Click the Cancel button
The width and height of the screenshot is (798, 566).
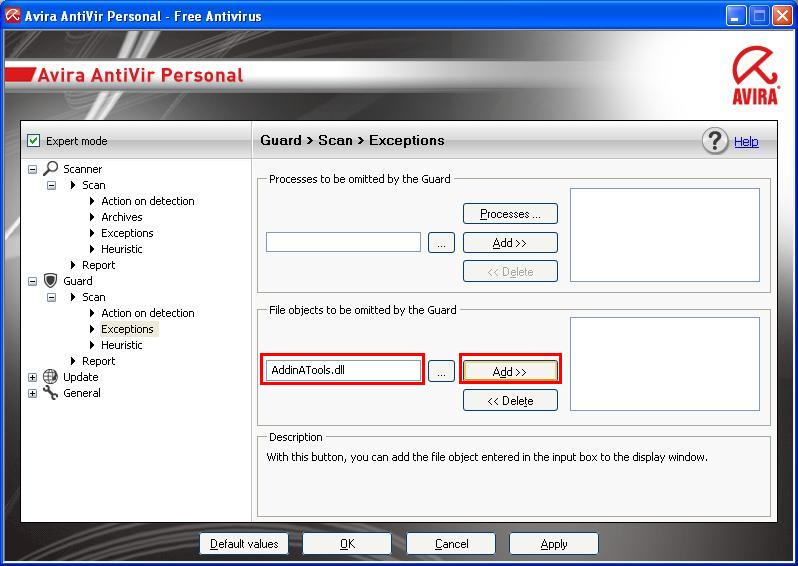pos(451,544)
